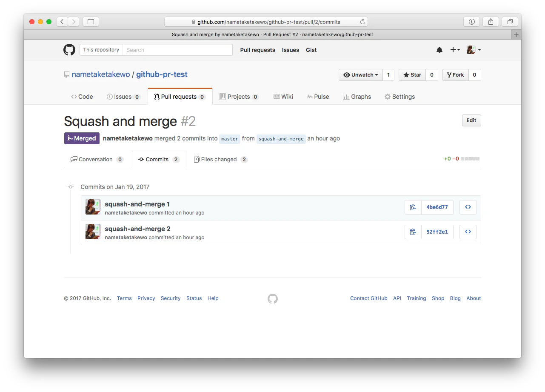Click the GitHub octocat logo in header

[69, 50]
